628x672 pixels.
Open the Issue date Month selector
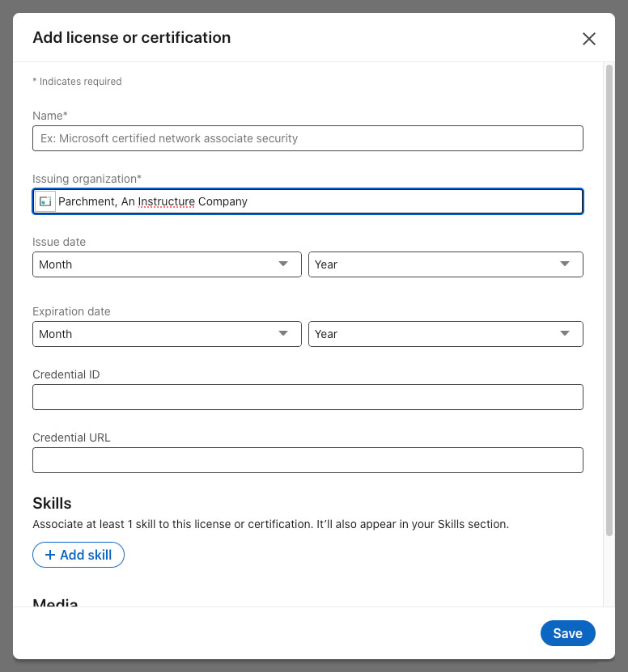click(167, 264)
